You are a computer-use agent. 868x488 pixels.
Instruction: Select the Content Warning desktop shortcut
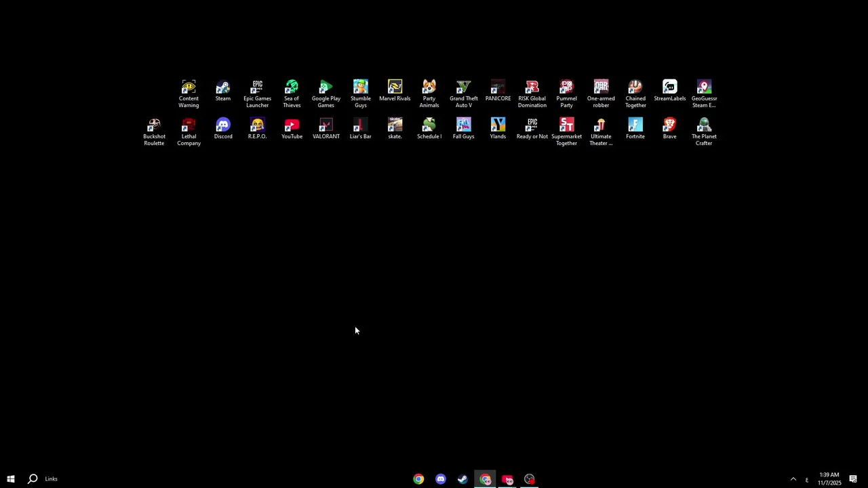point(189,94)
